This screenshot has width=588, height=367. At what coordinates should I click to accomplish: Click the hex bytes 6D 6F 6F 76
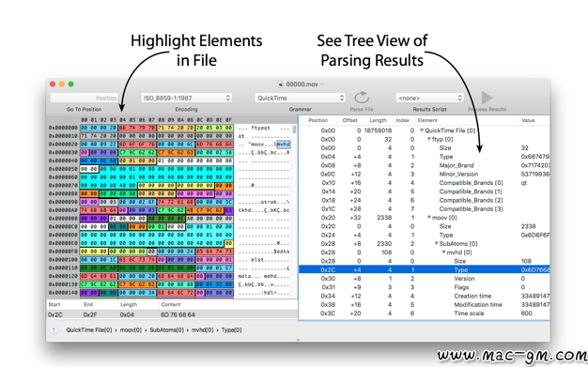[x=137, y=144]
